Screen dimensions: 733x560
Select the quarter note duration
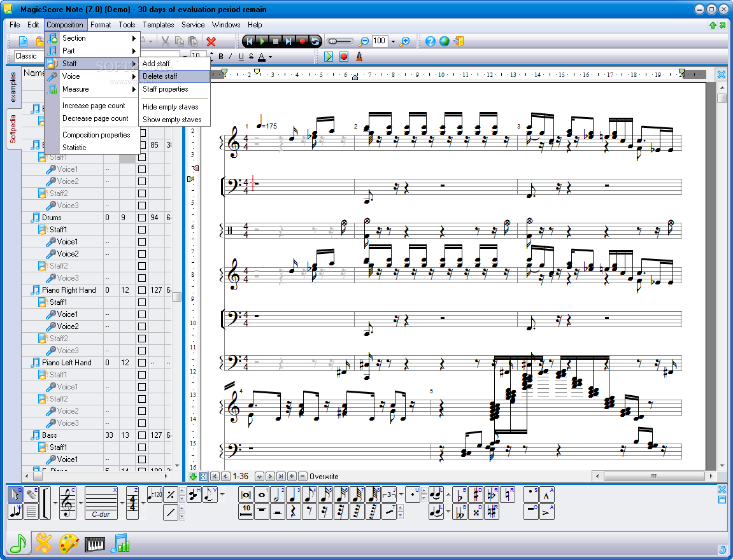click(293, 494)
